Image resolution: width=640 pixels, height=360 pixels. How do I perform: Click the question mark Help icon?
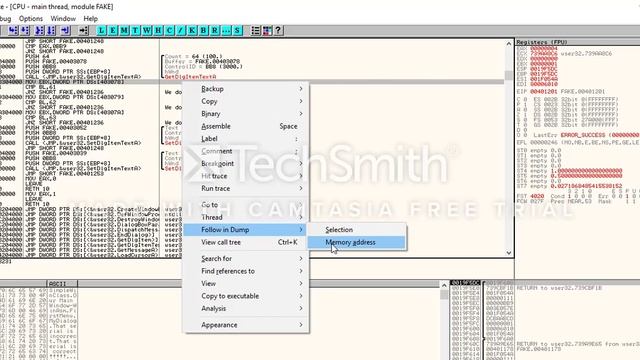pyautogui.click(x=278, y=30)
